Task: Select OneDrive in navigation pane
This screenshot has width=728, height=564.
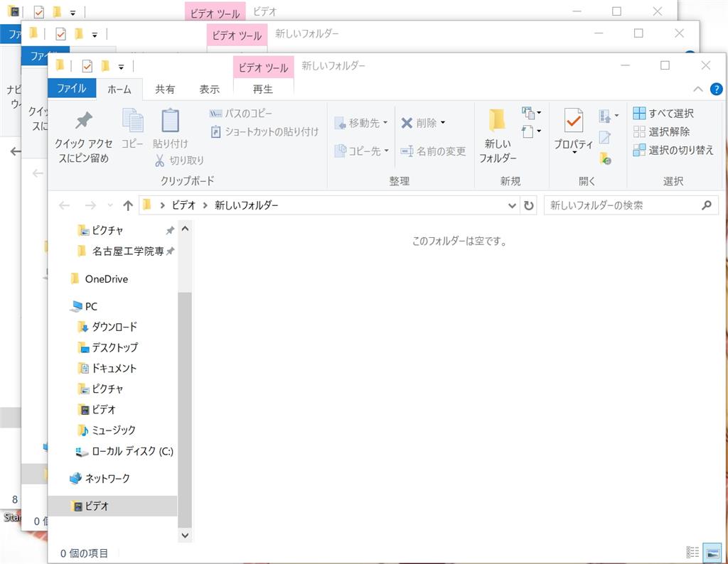Action: [x=100, y=278]
